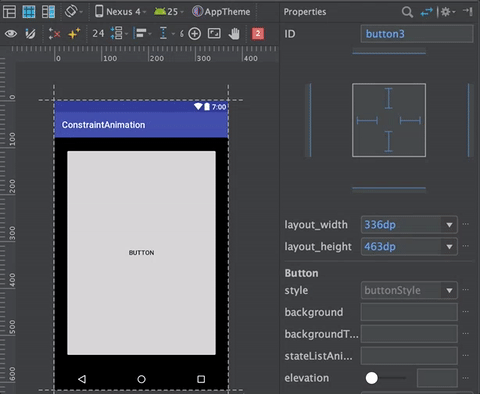
Task: Open the Pack widgets dropdown
Action: point(119,34)
